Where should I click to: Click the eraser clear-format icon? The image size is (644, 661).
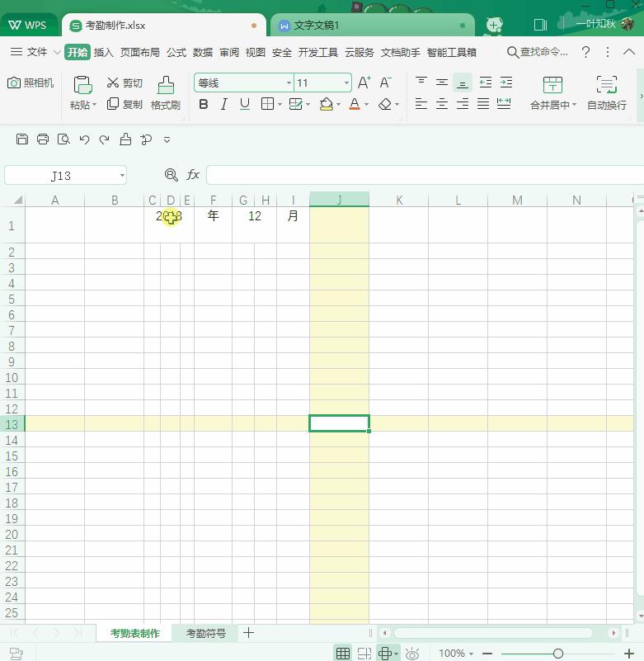click(385, 104)
